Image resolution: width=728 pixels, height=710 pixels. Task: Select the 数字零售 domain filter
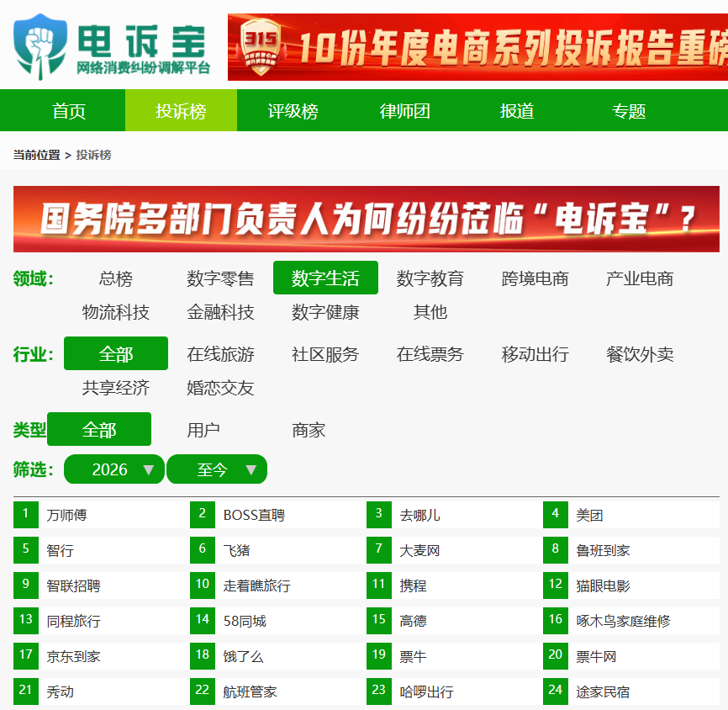220,278
